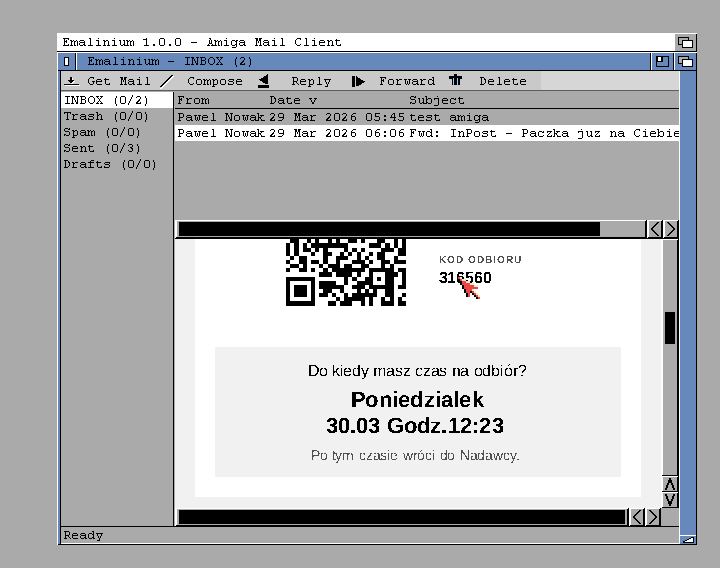Image resolution: width=720 pixels, height=568 pixels.
Task: Select the Trash (0/0) folder
Action: (117, 116)
